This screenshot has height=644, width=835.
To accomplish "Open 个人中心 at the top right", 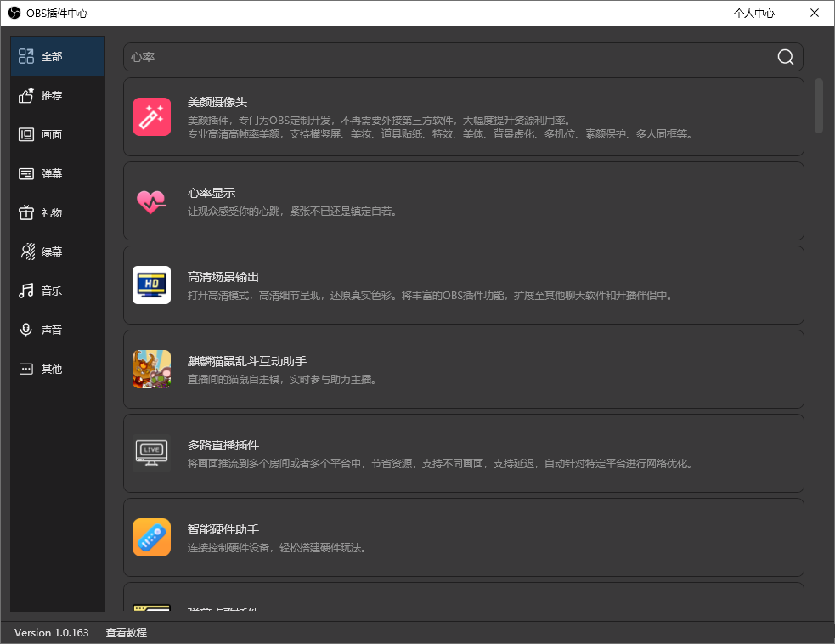I will click(754, 13).
